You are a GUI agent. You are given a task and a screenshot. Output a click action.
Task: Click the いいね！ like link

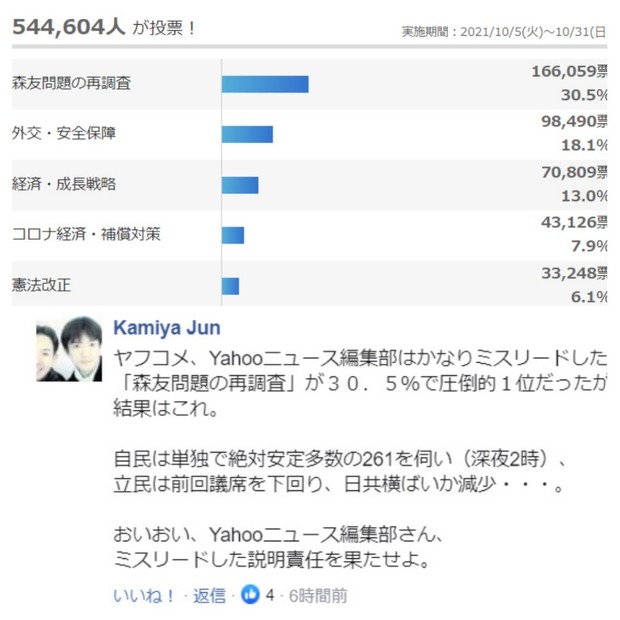(x=144, y=595)
